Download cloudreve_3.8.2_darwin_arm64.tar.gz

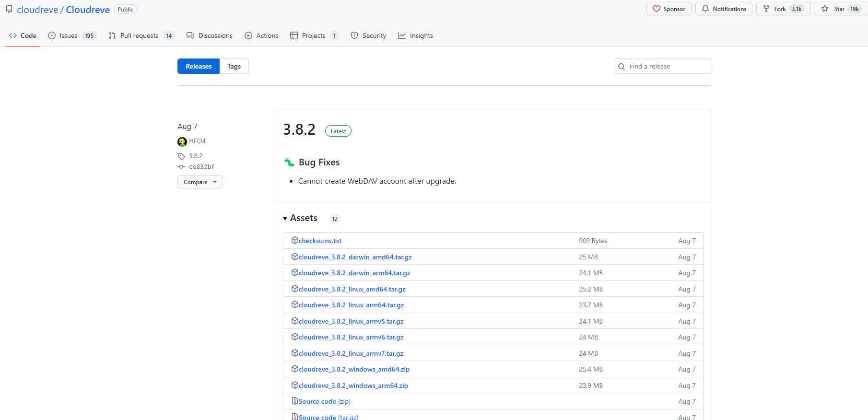354,273
